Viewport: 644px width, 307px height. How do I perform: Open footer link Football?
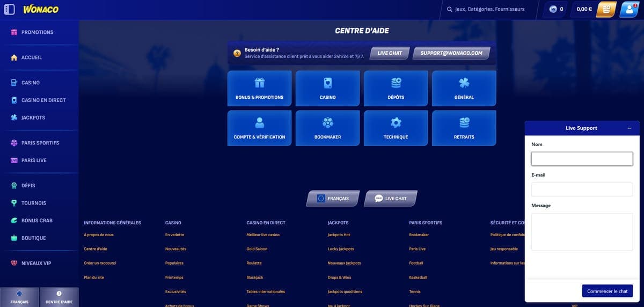416,263
